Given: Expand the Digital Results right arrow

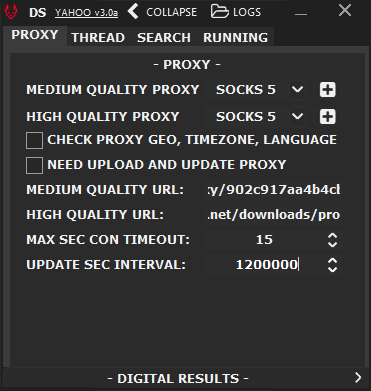Looking at the screenshot, I should pos(358,378).
